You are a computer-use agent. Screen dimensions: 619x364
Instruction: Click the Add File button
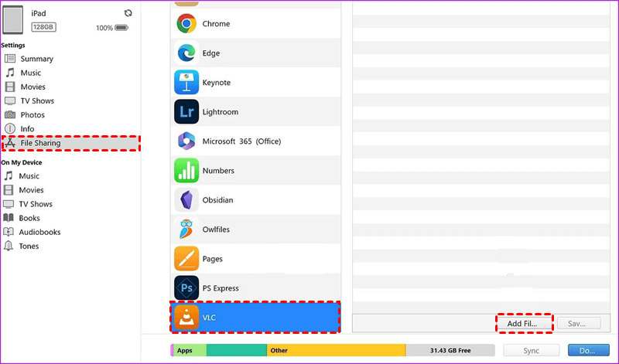[x=522, y=323]
